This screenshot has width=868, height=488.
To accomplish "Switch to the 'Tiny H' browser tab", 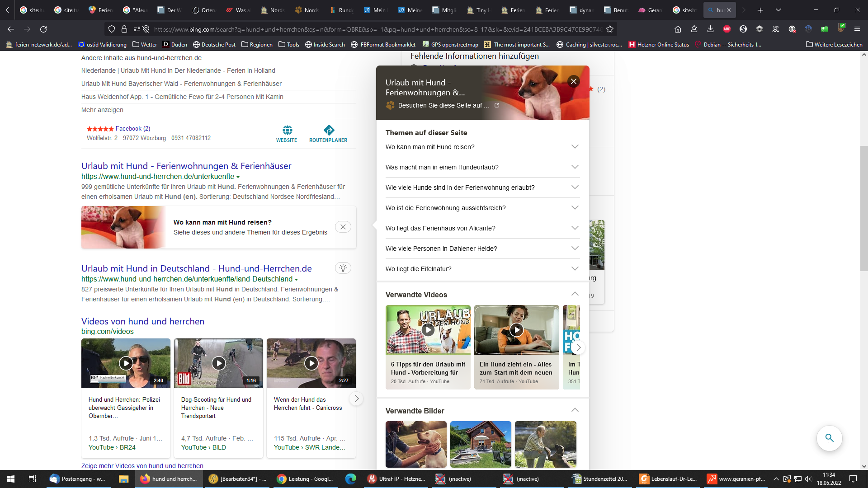I will (x=479, y=10).
